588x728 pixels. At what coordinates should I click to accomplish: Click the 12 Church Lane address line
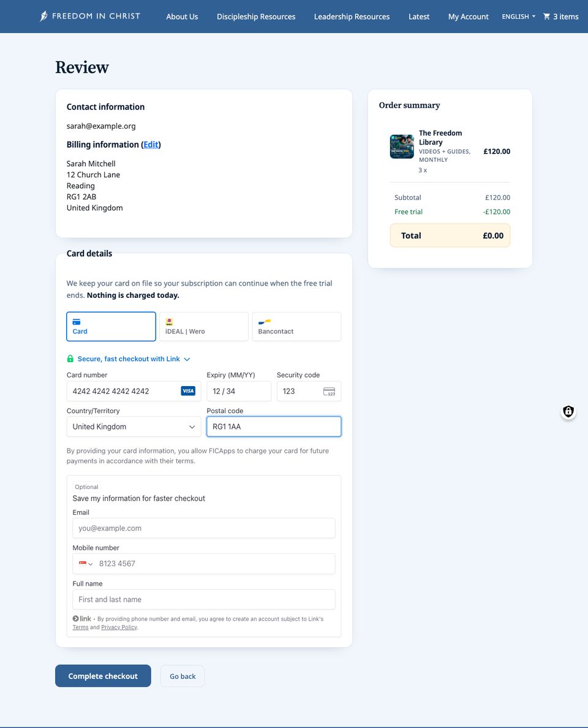pos(93,175)
